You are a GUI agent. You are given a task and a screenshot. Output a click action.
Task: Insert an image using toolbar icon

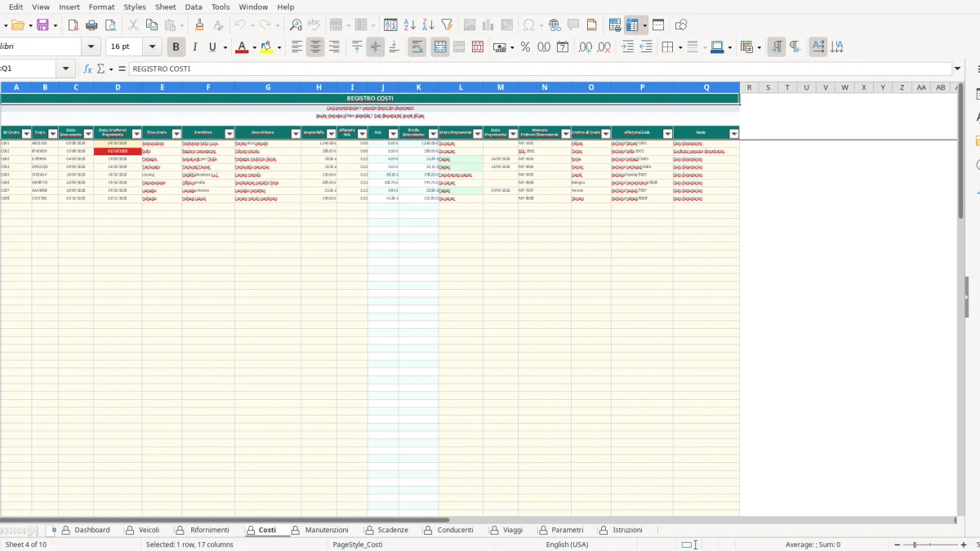(x=470, y=25)
